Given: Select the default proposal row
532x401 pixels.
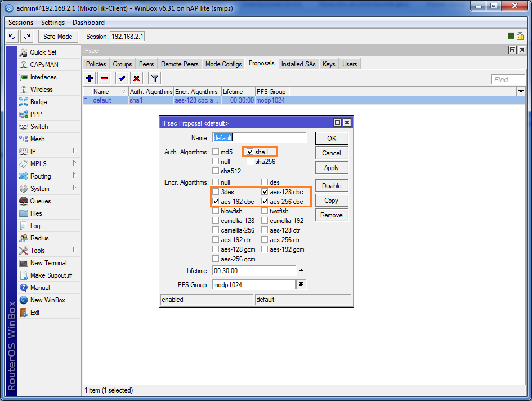Looking at the screenshot, I should tap(305, 100).
